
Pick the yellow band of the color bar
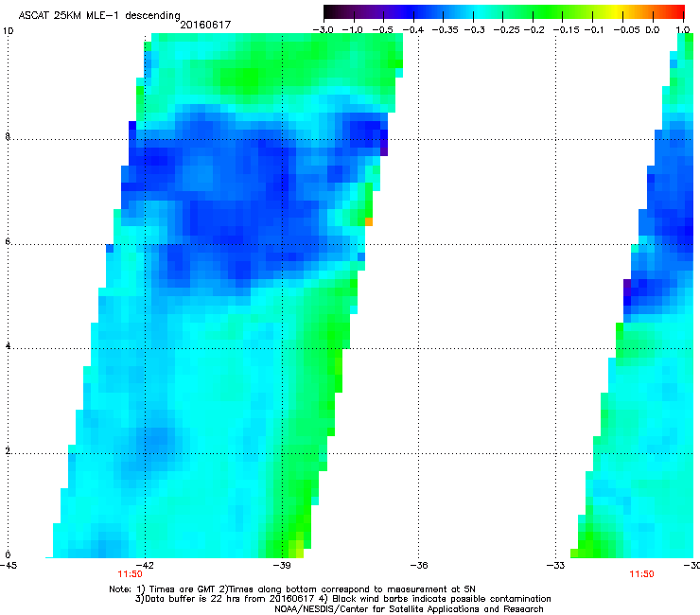tap(617, 12)
